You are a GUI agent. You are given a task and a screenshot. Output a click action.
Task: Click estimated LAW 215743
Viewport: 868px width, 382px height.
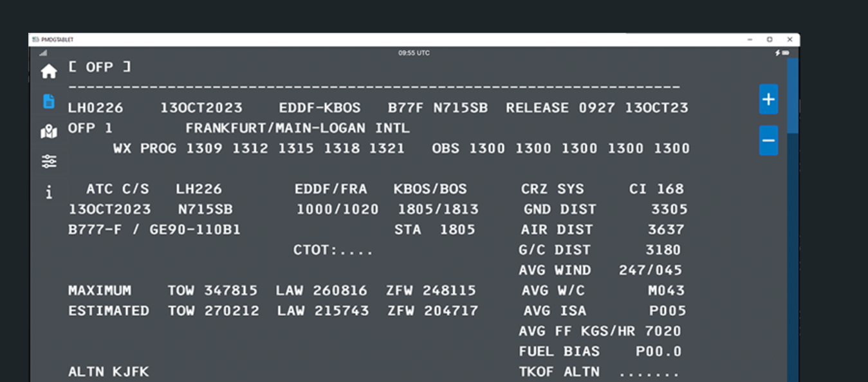coord(323,311)
